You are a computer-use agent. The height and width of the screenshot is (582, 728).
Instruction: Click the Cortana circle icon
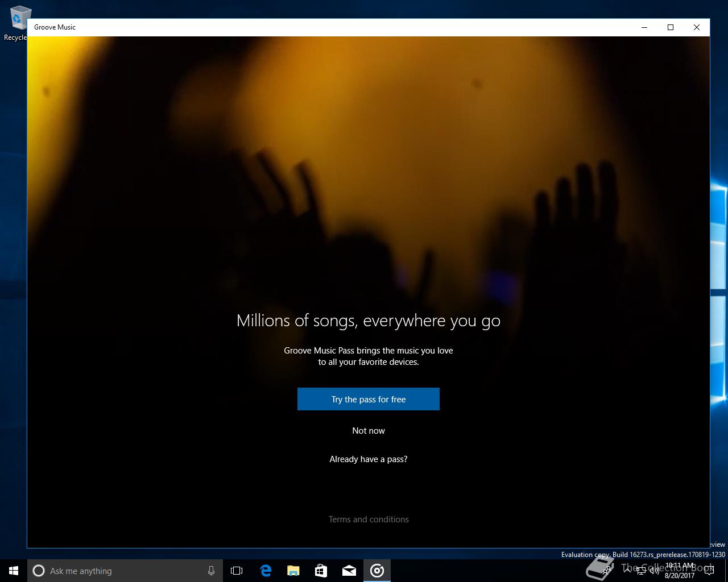click(39, 571)
